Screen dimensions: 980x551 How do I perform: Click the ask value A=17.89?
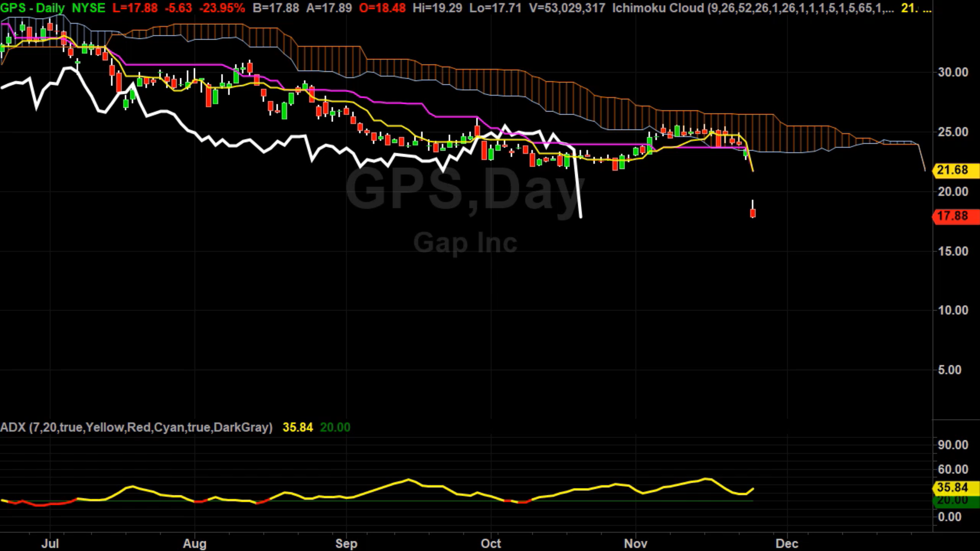point(329,8)
